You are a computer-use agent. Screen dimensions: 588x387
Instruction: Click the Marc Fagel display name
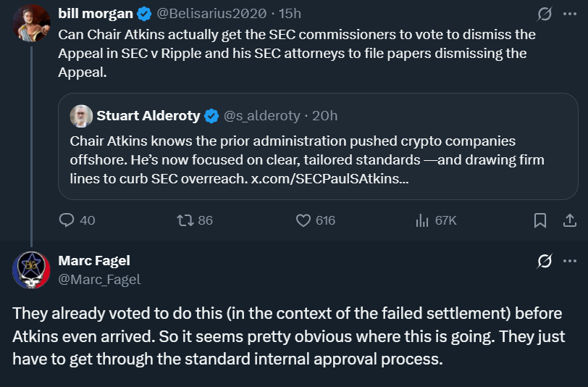[x=93, y=261]
